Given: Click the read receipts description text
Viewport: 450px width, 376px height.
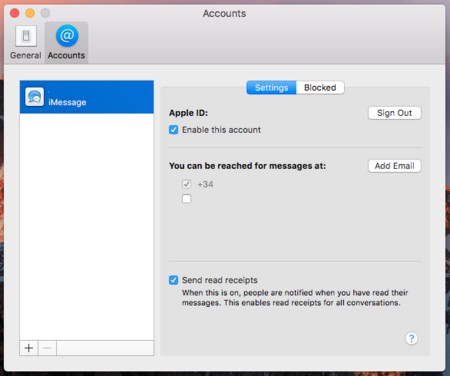Looking at the screenshot, I should coord(295,298).
